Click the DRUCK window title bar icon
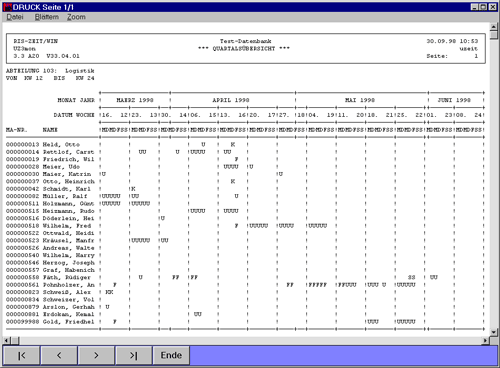 (x=7, y=7)
